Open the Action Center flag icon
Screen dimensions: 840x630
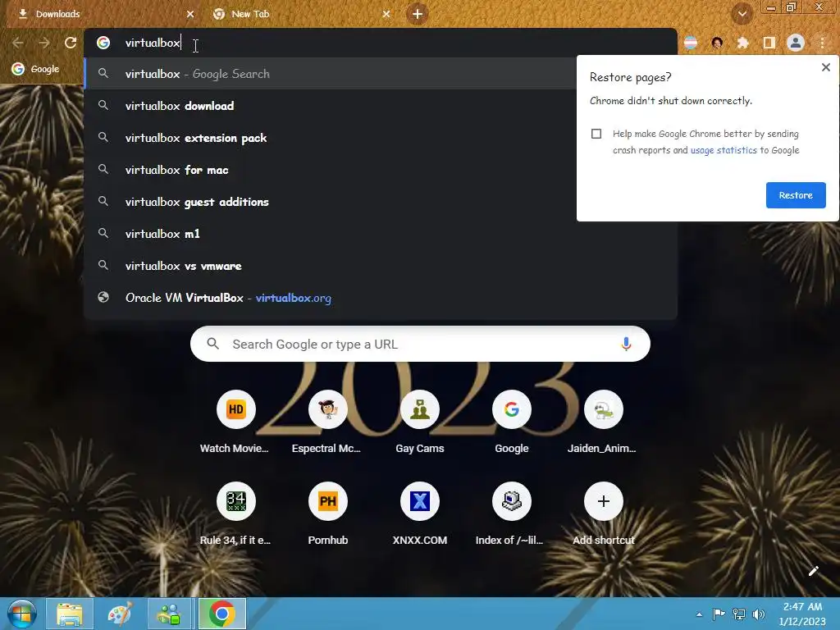point(719,614)
